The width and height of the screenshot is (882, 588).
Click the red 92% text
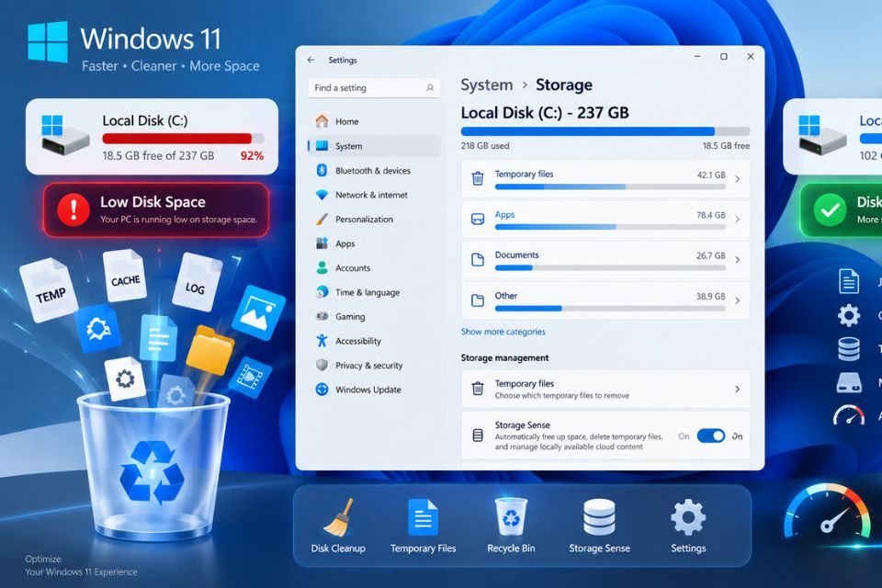252,156
